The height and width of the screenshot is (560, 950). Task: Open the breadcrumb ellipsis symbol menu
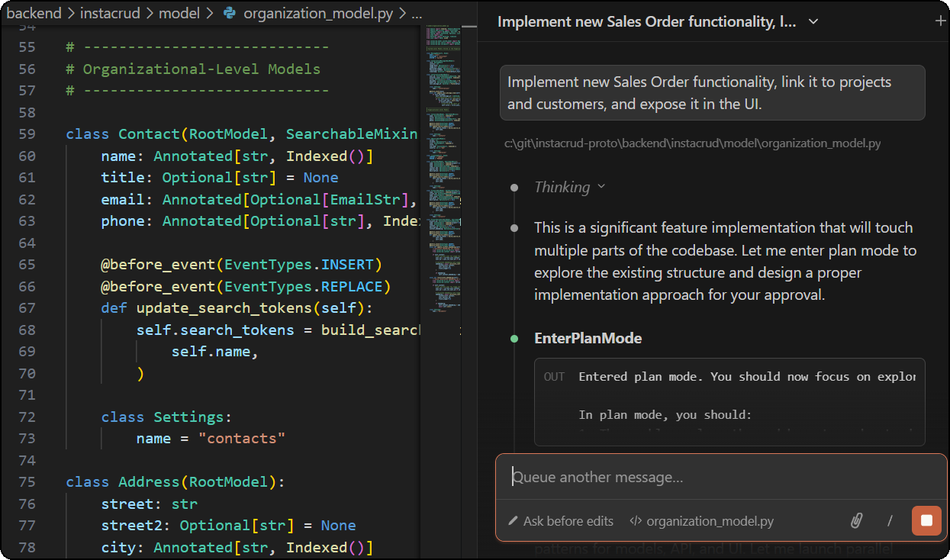pos(416,13)
